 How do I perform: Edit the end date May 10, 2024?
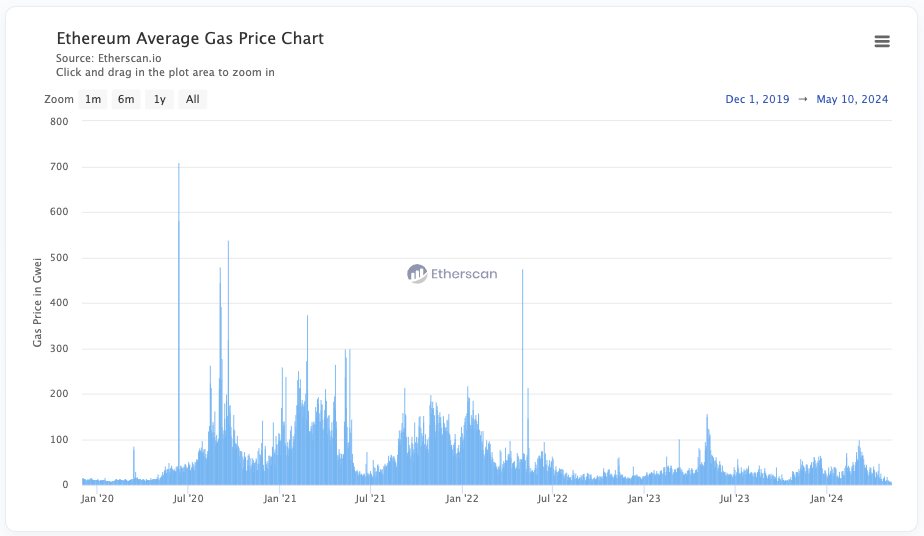point(852,99)
